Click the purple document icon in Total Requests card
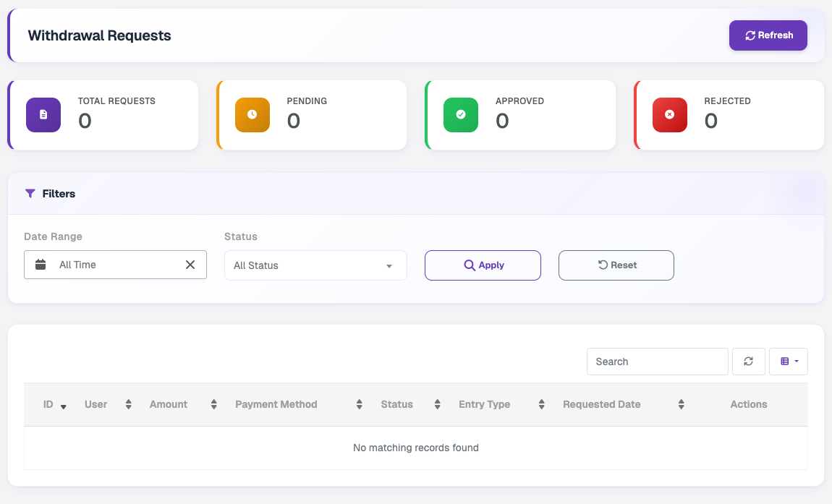 43,114
